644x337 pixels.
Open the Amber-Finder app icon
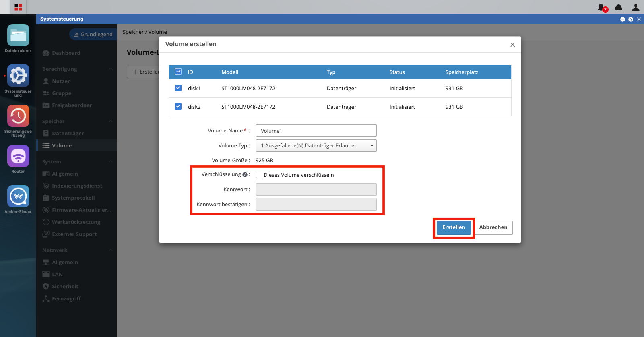pos(18,196)
